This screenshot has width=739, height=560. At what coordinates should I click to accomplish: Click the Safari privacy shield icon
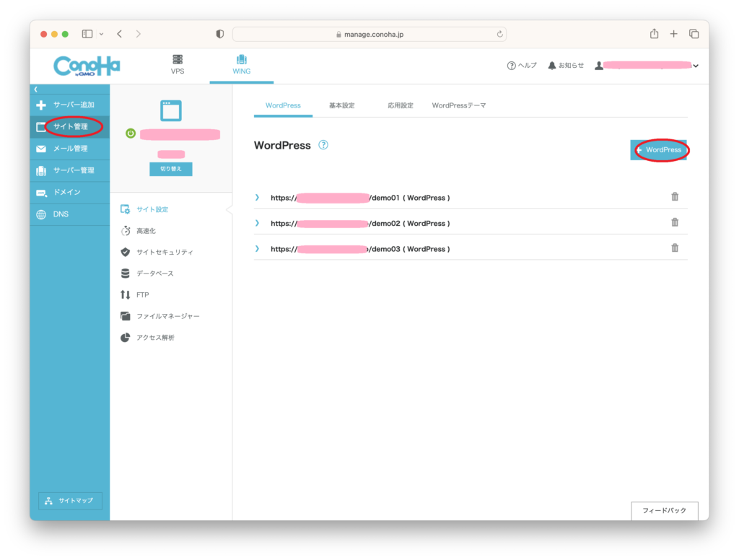220,34
